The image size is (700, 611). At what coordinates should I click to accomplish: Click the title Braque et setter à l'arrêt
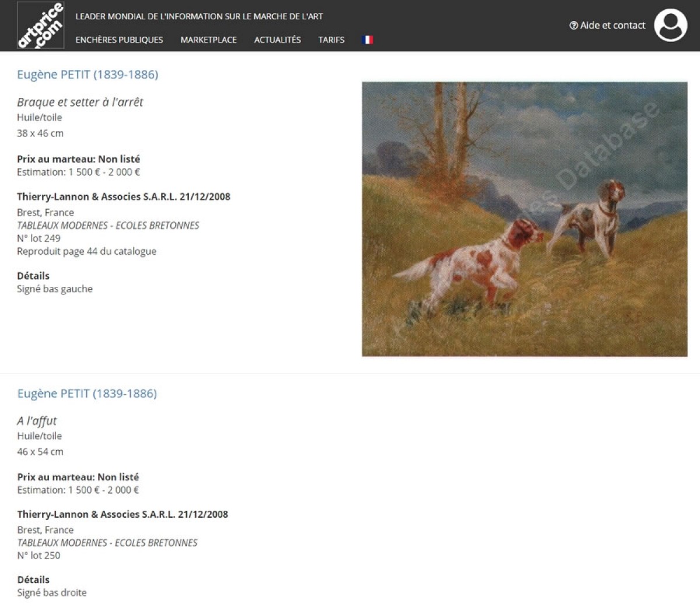point(80,101)
